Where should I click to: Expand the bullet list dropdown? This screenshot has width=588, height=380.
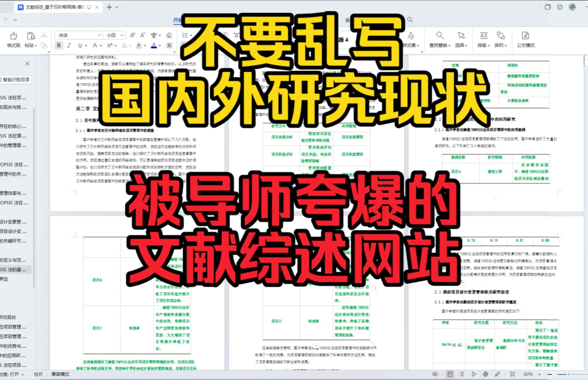(x=191, y=35)
